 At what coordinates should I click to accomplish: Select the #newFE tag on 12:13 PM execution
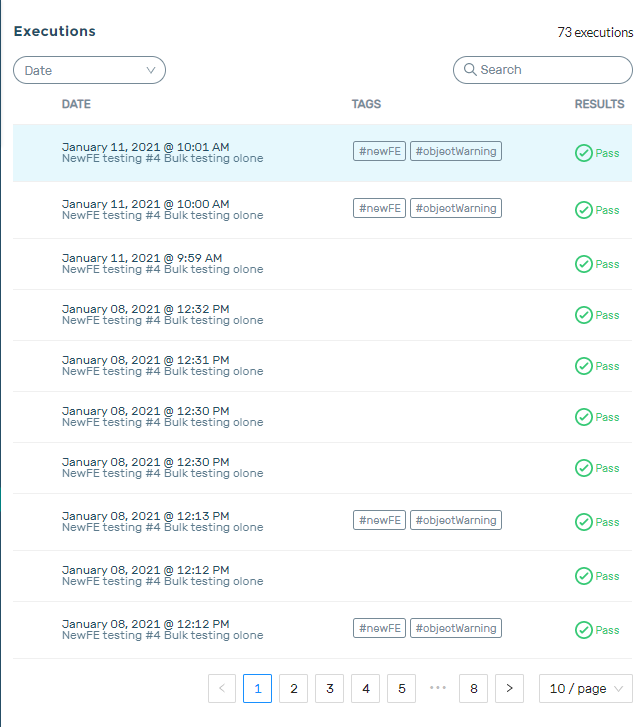point(379,520)
